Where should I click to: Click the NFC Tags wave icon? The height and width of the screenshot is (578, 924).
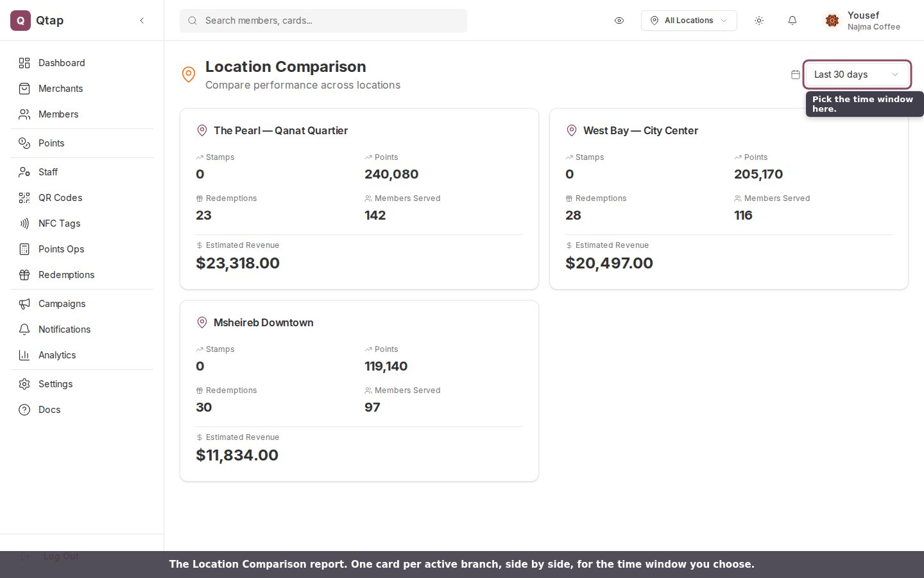[x=24, y=223]
